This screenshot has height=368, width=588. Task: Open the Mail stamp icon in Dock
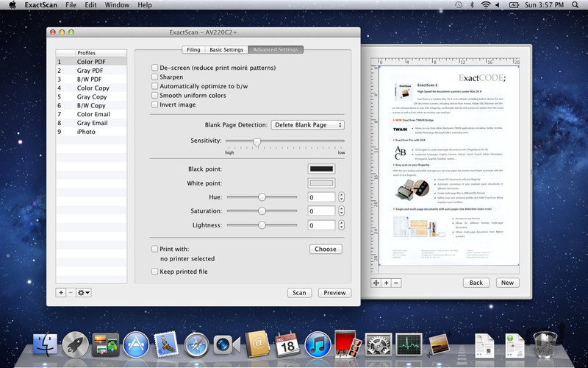[x=165, y=344]
